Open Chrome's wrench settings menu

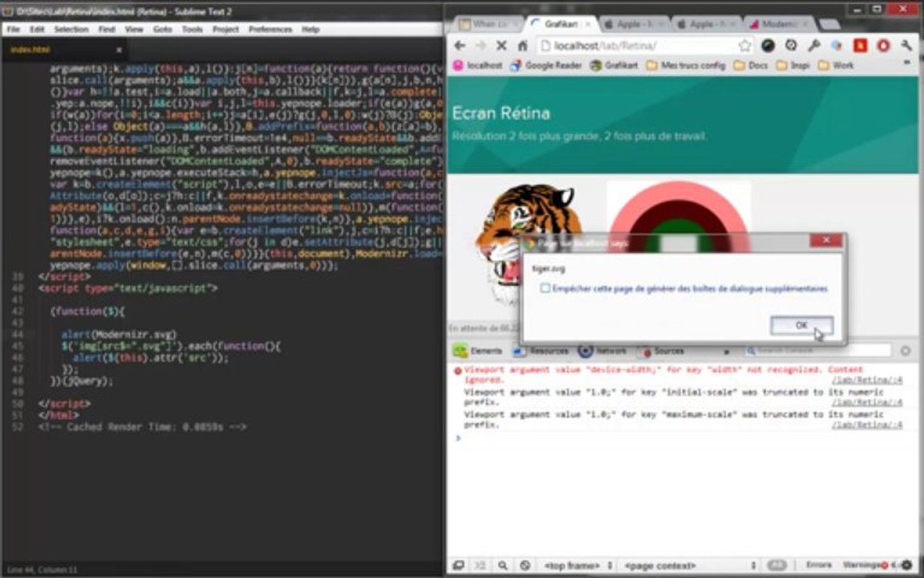906,46
